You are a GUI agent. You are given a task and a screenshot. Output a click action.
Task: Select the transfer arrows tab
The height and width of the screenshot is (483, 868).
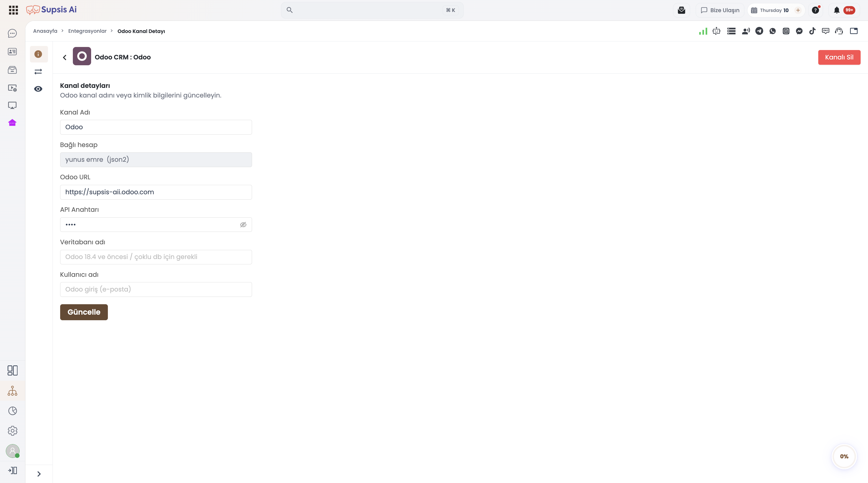click(38, 71)
